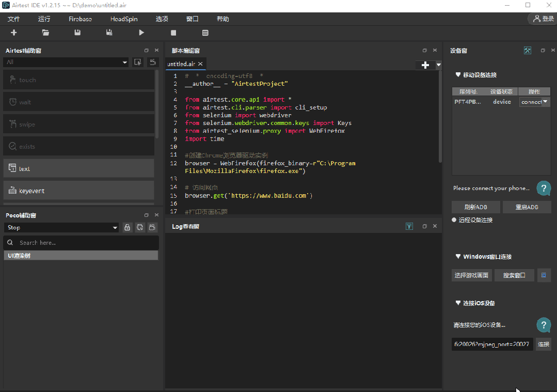The width and height of the screenshot is (557, 392).
Task: Stop script execution toolbar button
Action: [x=173, y=33]
